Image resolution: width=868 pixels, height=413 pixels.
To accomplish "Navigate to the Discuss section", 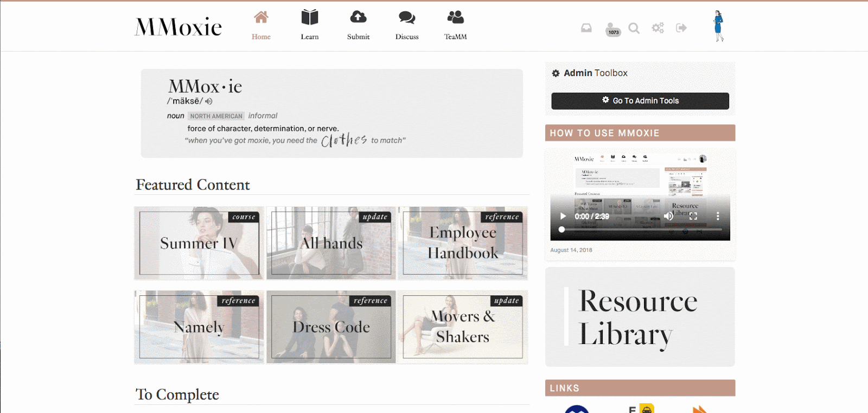I will pyautogui.click(x=407, y=25).
